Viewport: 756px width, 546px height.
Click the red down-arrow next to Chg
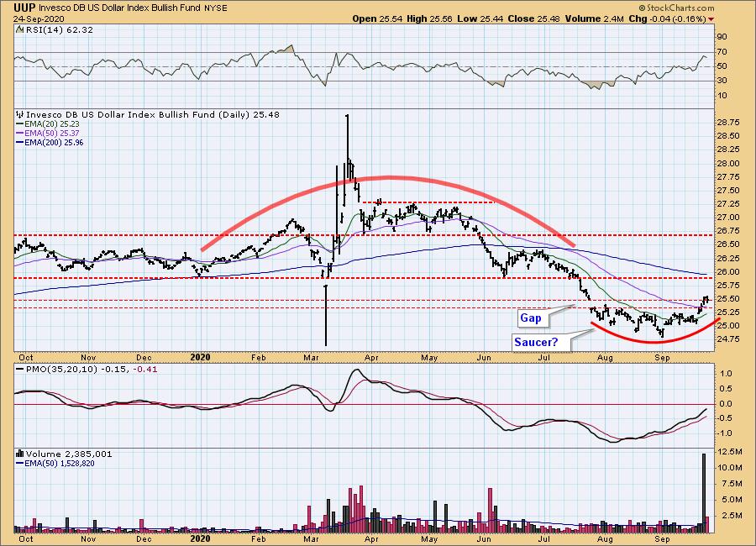pos(711,19)
